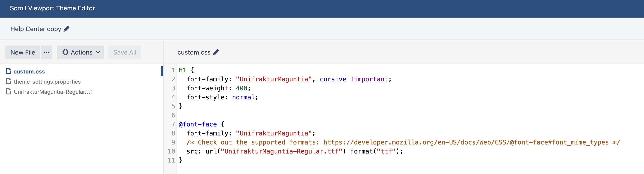Click the Save All button
This screenshot has height=174, width=644.
125,52
